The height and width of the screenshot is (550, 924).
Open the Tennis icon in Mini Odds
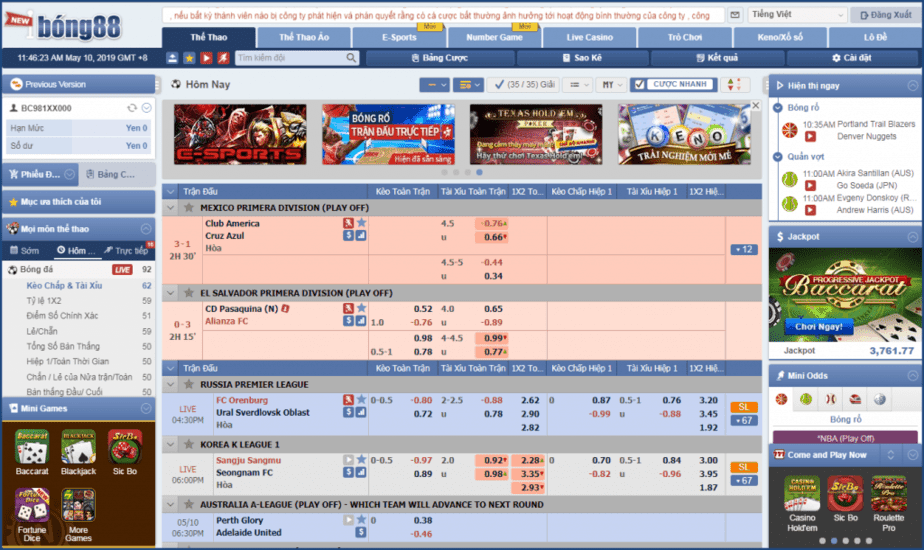pos(806,399)
